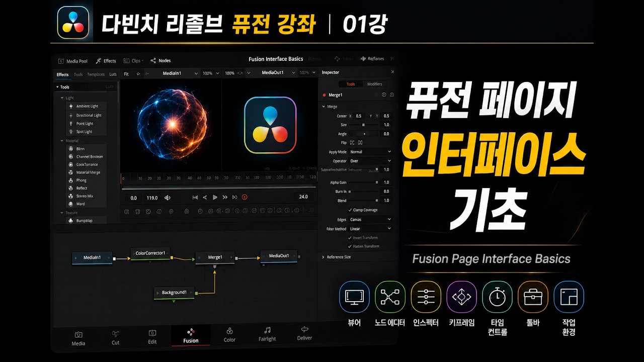Open the Edit page icon
This screenshot has height=362, width=644.
click(x=152, y=333)
